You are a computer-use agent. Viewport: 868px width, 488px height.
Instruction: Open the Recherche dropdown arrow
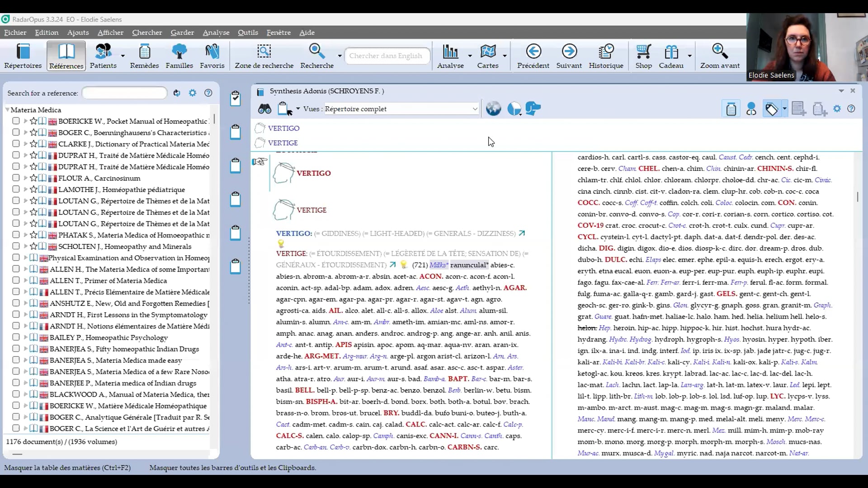point(340,56)
